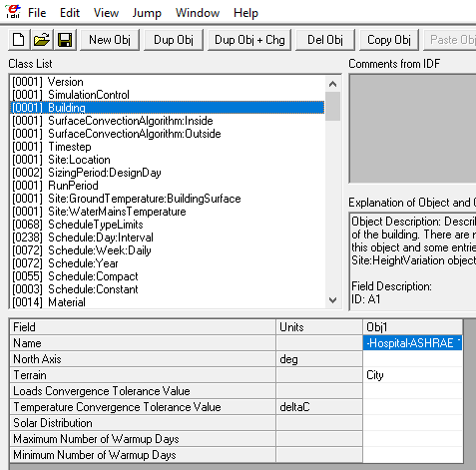Click the New file icon
The width and height of the screenshot is (476, 470).
pyautogui.click(x=19, y=40)
